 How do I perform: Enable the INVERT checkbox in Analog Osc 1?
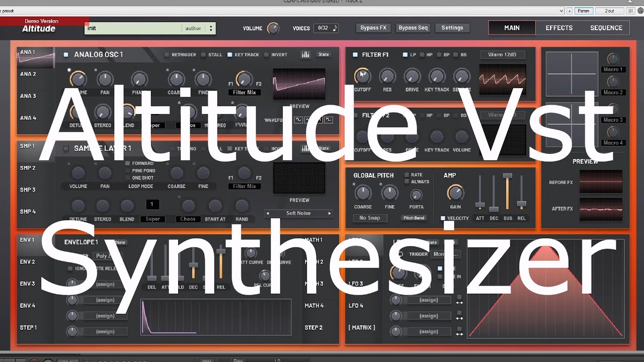pyautogui.click(x=267, y=55)
